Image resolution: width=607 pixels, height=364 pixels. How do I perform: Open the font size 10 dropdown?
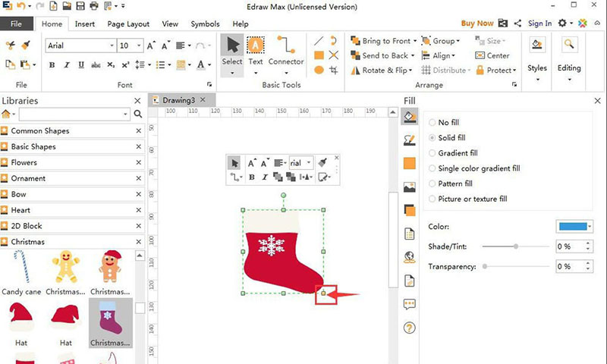139,45
